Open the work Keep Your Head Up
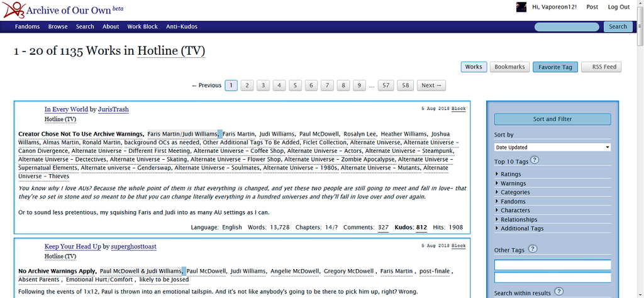This screenshot has width=644, height=298. click(x=73, y=246)
